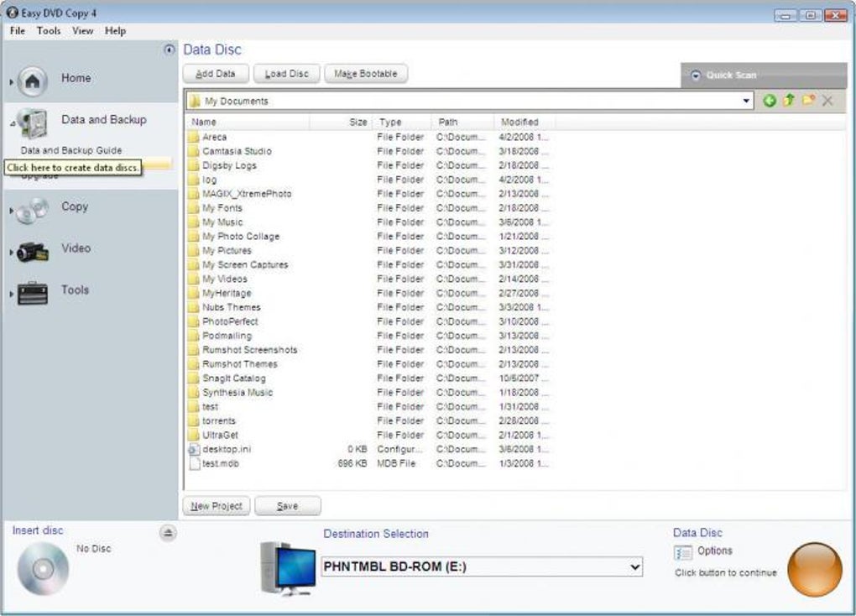Expand the Home section arrow
856x616 pixels.
pos(12,82)
